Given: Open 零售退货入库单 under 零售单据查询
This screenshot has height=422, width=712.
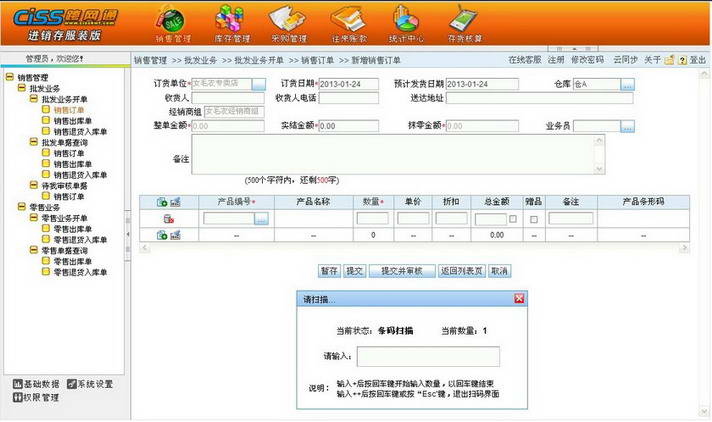Looking at the screenshot, I should pos(80,273).
